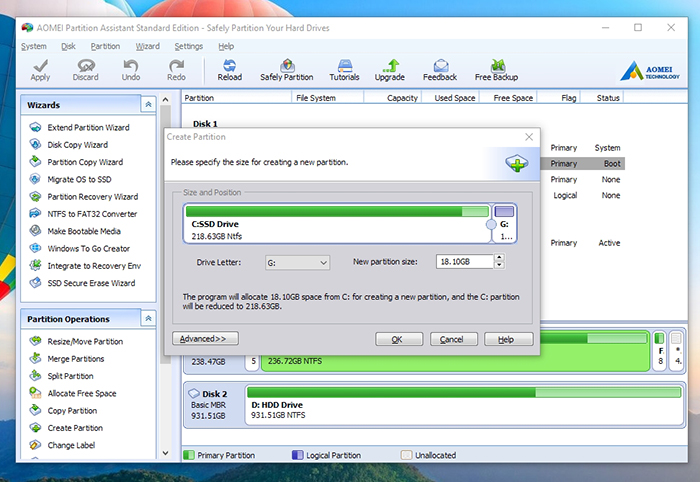Click the partition size slider handle
This screenshot has width=700, height=482.
491,224
